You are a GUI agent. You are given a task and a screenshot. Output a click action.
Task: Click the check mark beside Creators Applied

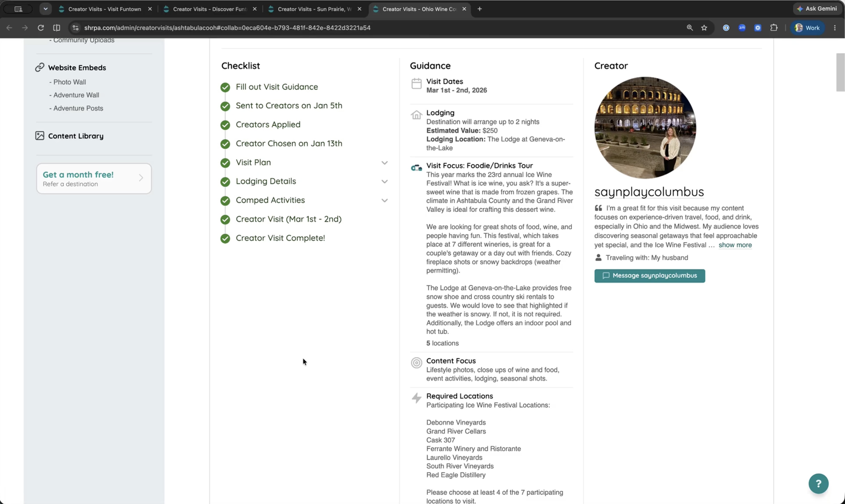(x=225, y=125)
